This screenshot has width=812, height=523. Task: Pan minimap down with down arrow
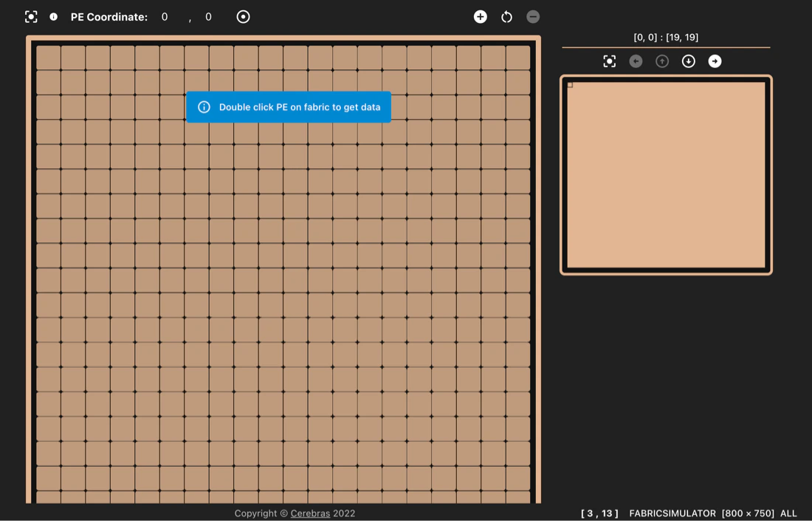pyautogui.click(x=688, y=61)
